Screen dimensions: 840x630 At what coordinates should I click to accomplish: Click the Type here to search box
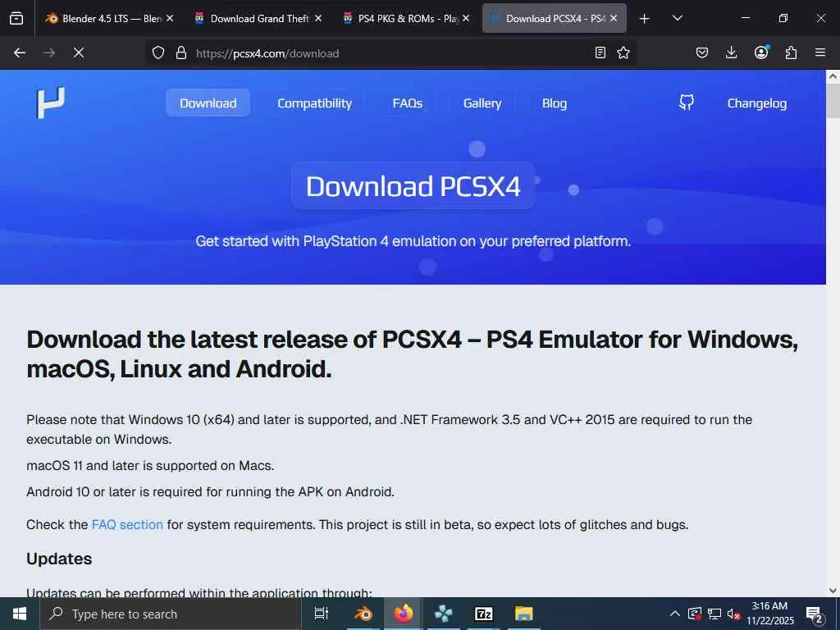pos(171,614)
